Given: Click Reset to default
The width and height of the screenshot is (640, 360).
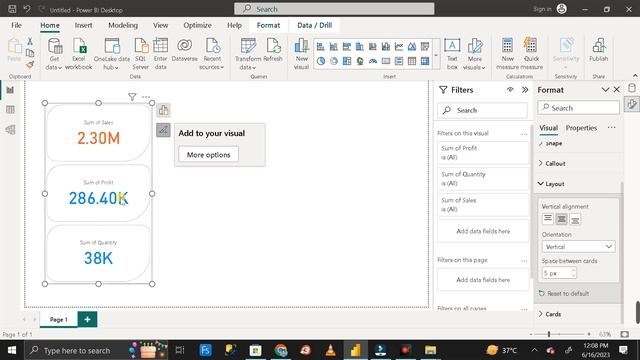Looking at the screenshot, I should 564,293.
